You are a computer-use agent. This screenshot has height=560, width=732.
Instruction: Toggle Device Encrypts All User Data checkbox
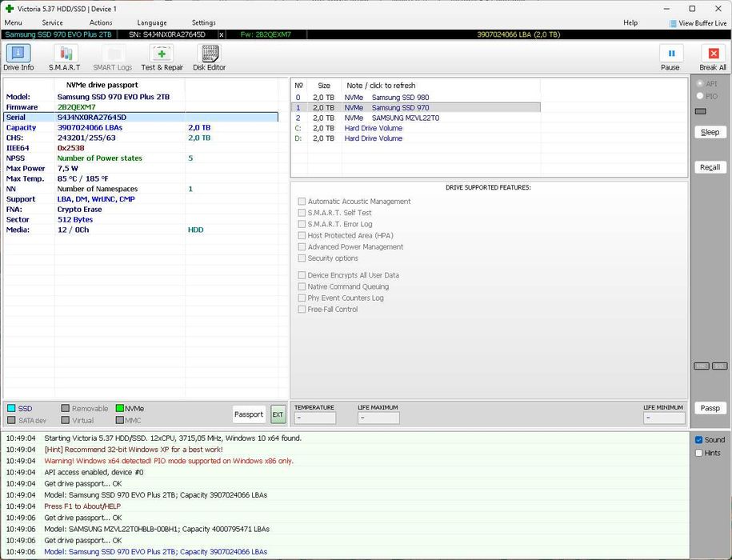(302, 275)
